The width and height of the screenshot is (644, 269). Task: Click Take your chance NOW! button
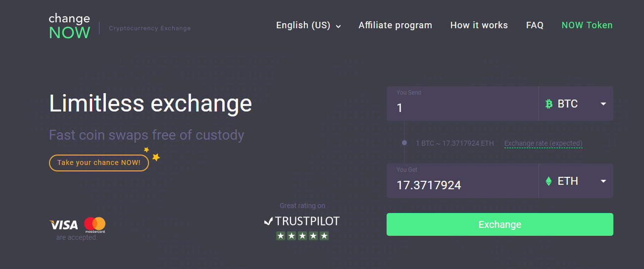click(99, 162)
